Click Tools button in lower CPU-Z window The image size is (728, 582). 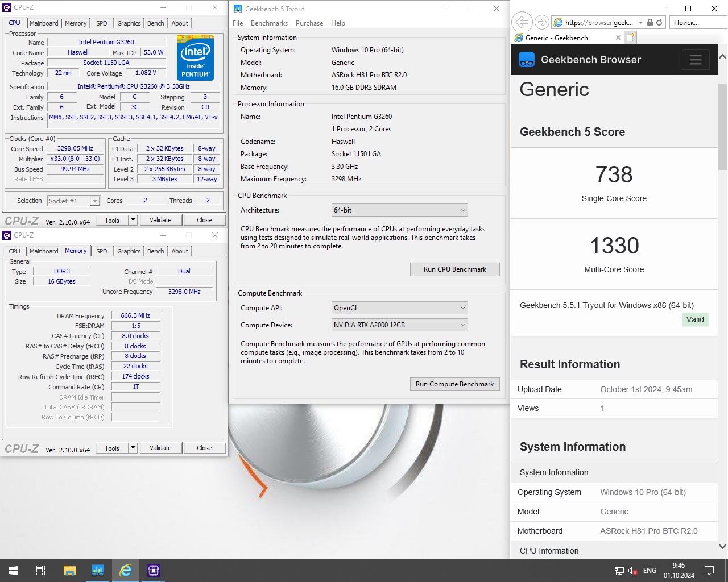pyautogui.click(x=112, y=448)
